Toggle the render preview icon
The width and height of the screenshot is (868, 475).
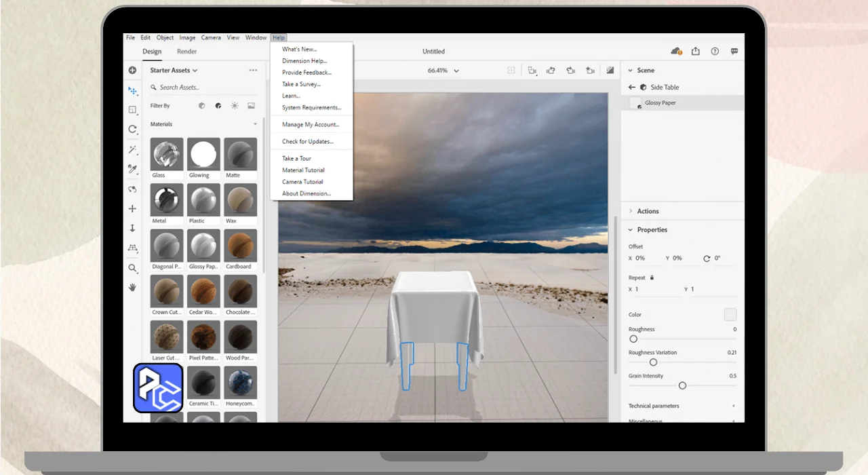(610, 71)
